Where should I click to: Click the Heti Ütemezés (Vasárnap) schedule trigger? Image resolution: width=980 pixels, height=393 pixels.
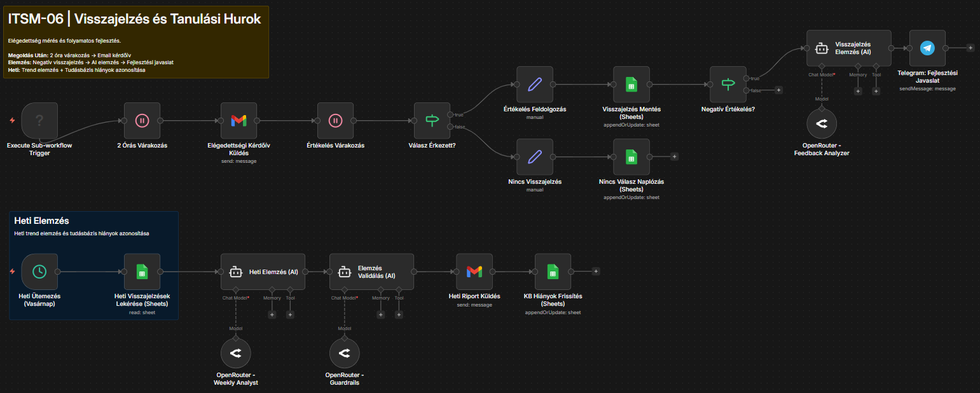(x=39, y=272)
